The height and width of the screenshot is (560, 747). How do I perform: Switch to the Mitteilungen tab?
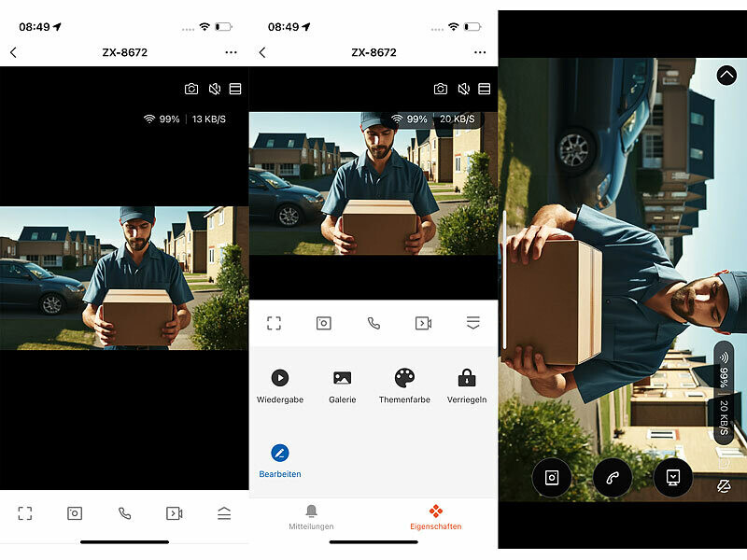[311, 518]
